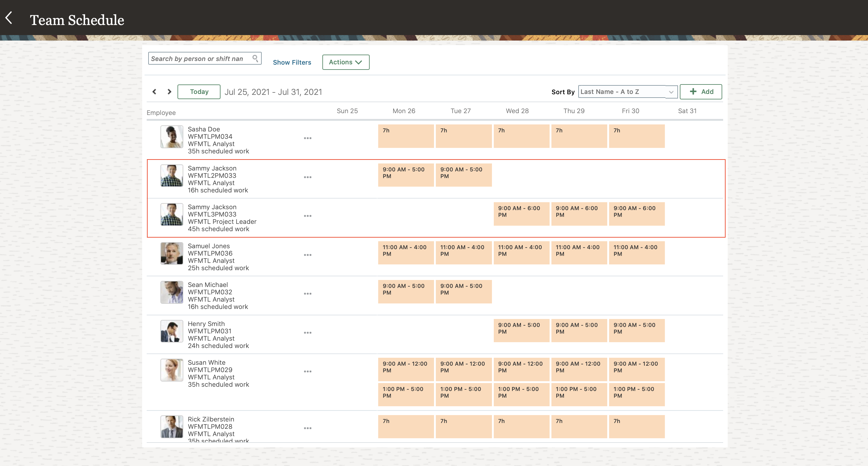The height and width of the screenshot is (466, 868).
Task: Open the row actions for Sasha Doe
Action: click(x=308, y=138)
